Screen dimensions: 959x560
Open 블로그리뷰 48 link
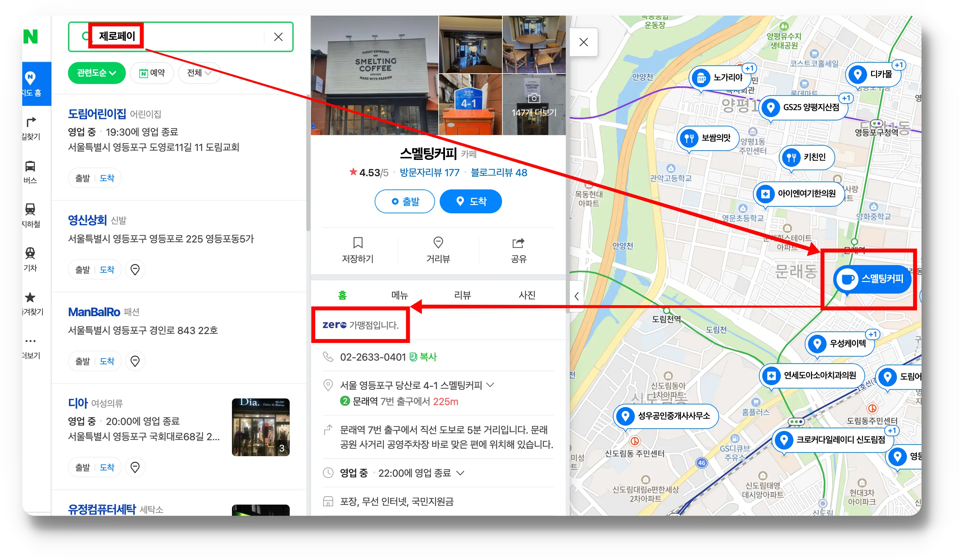pyautogui.click(x=499, y=173)
